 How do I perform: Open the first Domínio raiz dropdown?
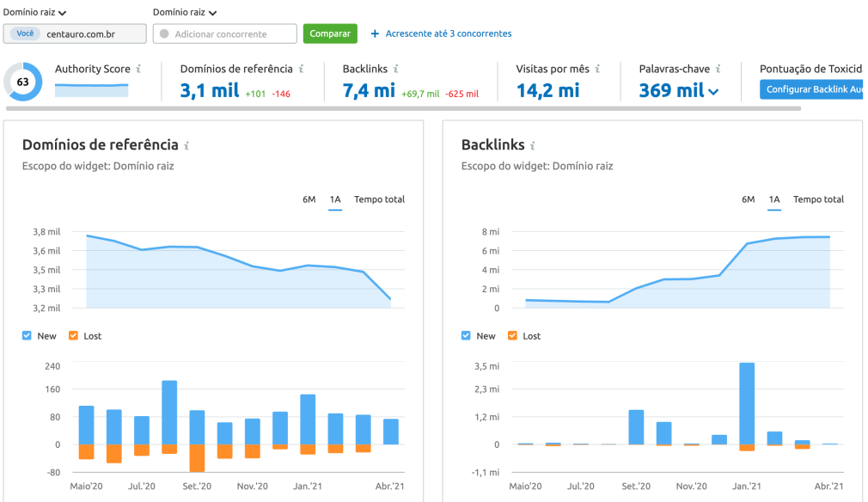(32, 12)
